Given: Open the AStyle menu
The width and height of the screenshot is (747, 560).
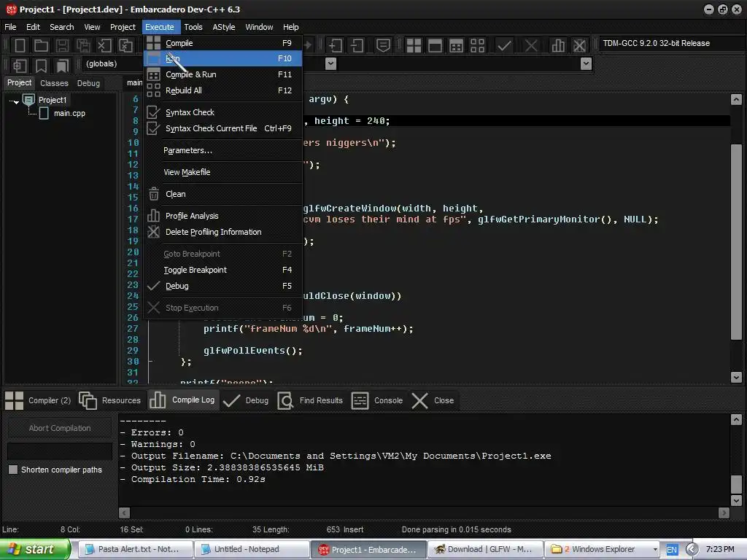Looking at the screenshot, I should pyautogui.click(x=224, y=27).
